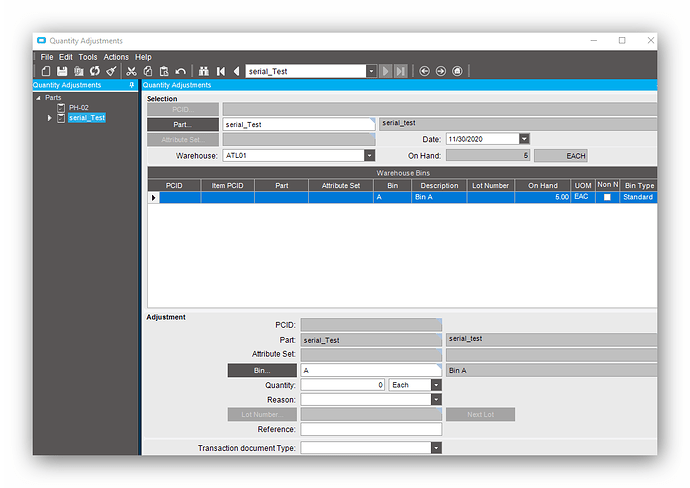Open the Actions menu
The image size is (690, 488).
pos(116,57)
